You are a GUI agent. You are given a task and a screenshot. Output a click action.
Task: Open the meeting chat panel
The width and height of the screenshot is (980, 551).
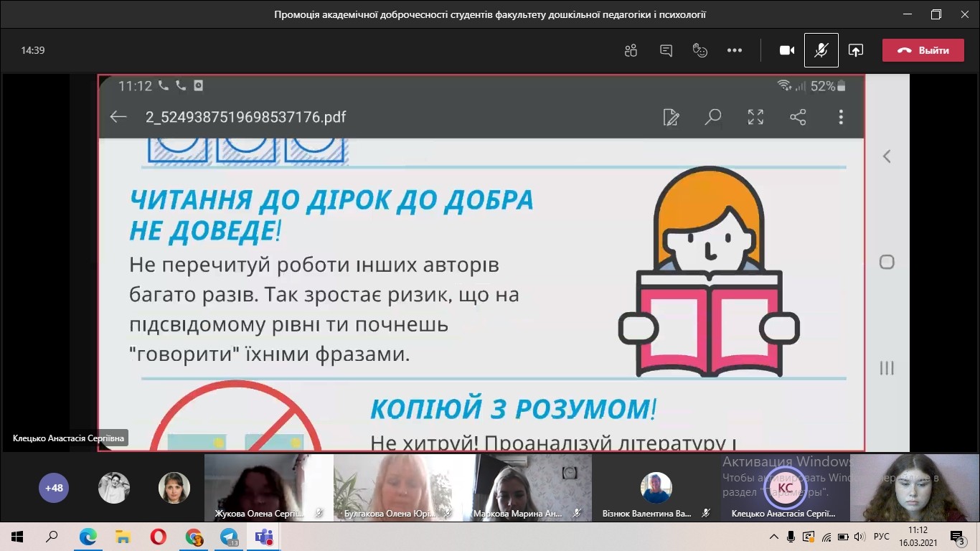point(666,50)
